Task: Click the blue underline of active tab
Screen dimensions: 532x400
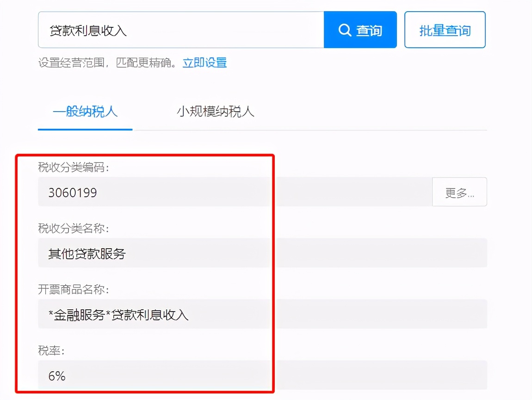Action: click(85, 130)
